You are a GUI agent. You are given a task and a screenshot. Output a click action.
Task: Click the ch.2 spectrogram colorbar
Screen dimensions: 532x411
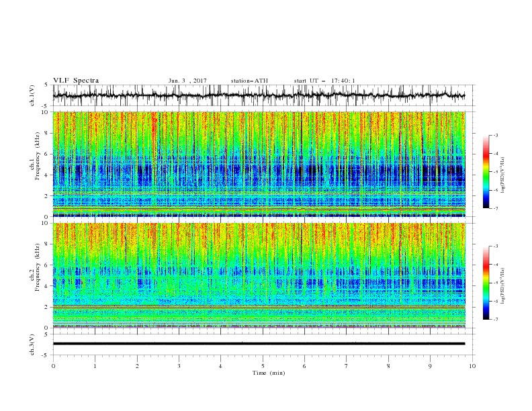point(486,283)
